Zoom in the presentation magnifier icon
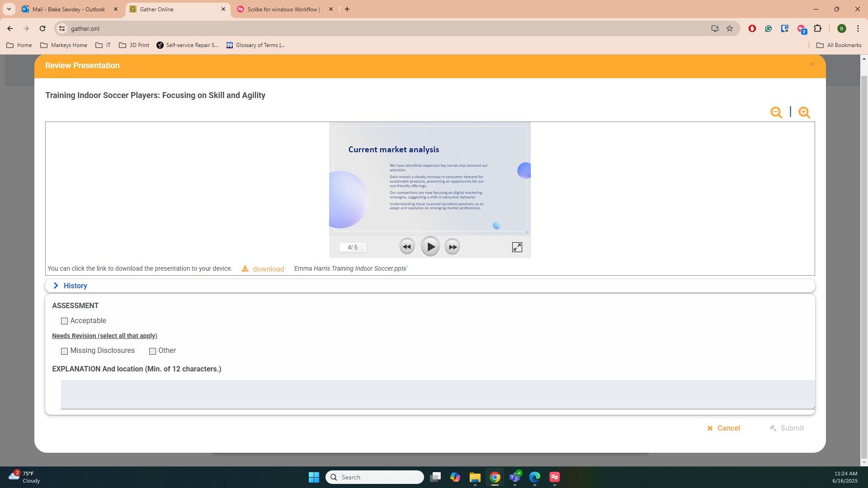868x488 pixels. point(804,113)
